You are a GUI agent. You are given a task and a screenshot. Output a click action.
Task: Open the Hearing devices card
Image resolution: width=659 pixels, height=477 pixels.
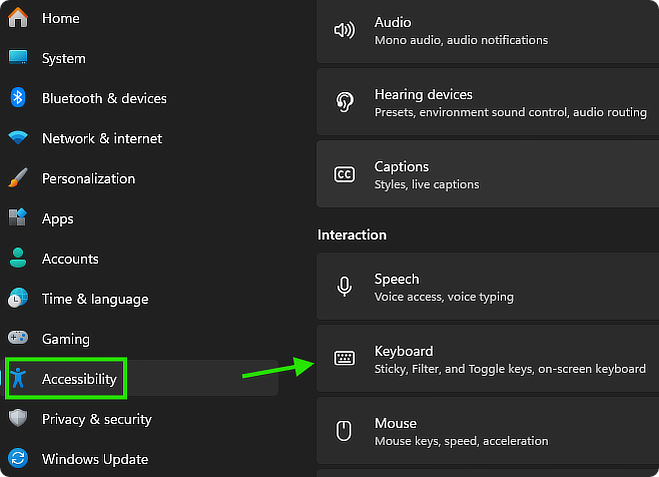click(488, 102)
